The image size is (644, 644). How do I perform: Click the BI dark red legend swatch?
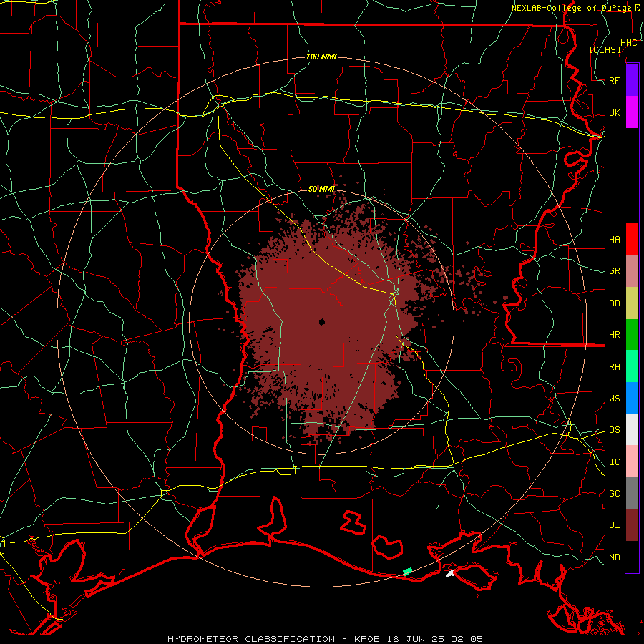click(x=632, y=525)
